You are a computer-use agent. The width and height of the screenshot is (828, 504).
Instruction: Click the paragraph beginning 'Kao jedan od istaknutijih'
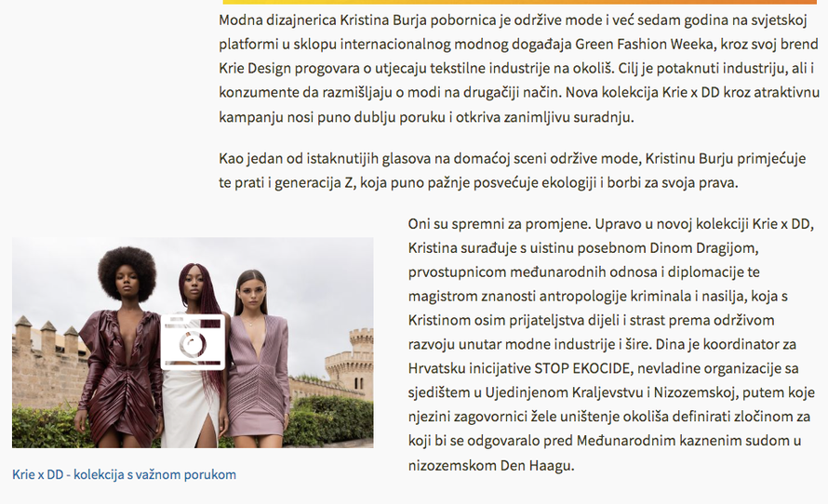point(513,170)
